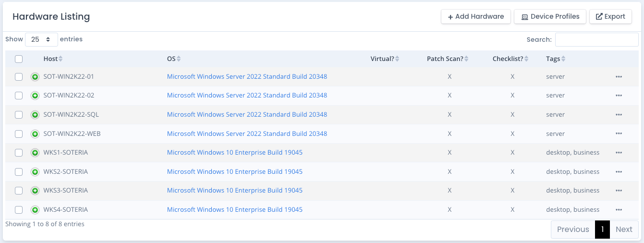Image resolution: width=644 pixels, height=243 pixels.
Task: Check the box for WKS2-SOTERIA
Action: click(19, 172)
